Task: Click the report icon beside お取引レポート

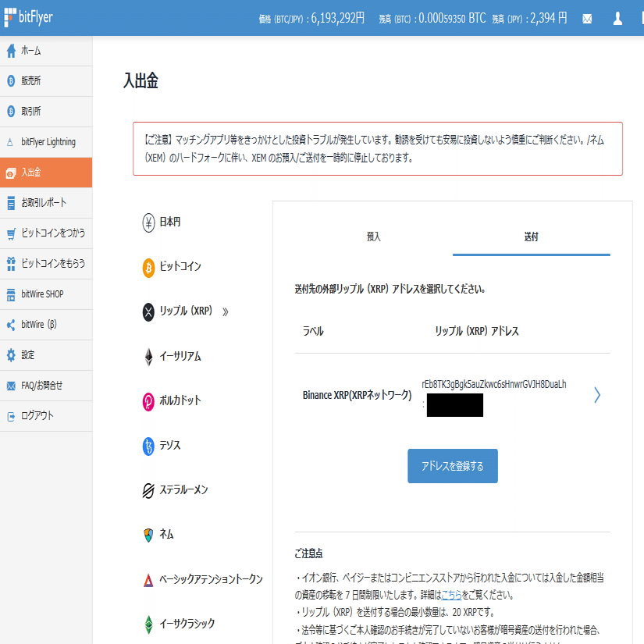Action: coord(11,203)
